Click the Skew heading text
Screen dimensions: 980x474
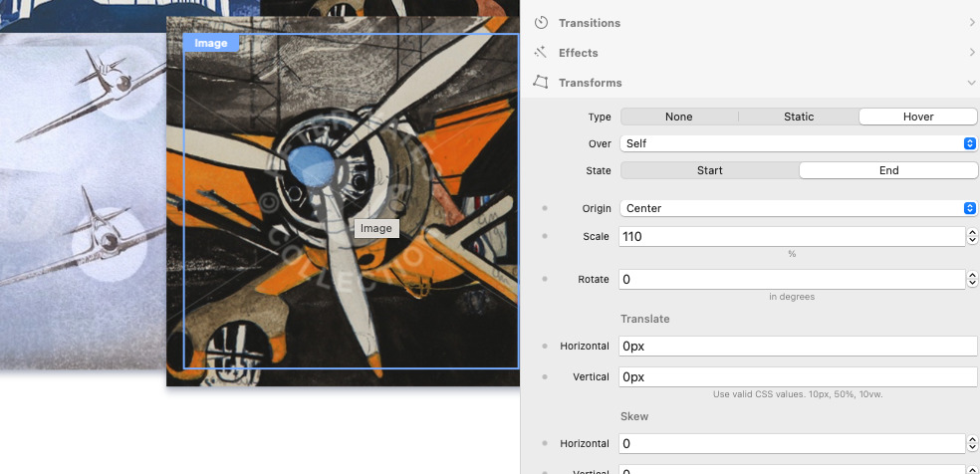tap(634, 416)
